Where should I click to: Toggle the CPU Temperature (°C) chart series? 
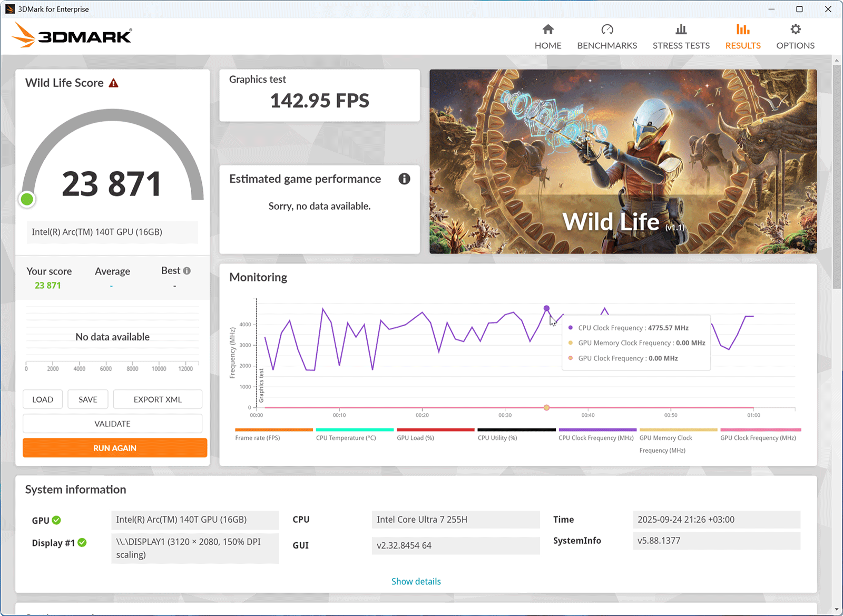coord(355,434)
